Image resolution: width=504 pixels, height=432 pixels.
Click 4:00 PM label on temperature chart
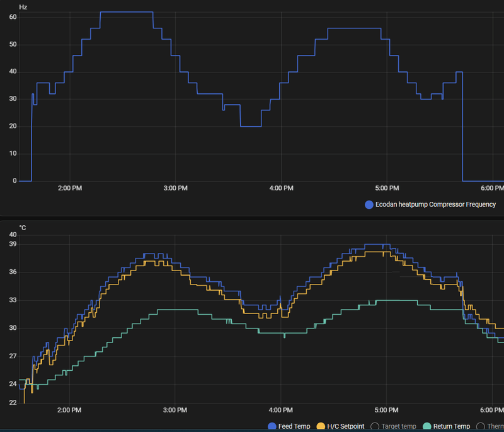280,410
